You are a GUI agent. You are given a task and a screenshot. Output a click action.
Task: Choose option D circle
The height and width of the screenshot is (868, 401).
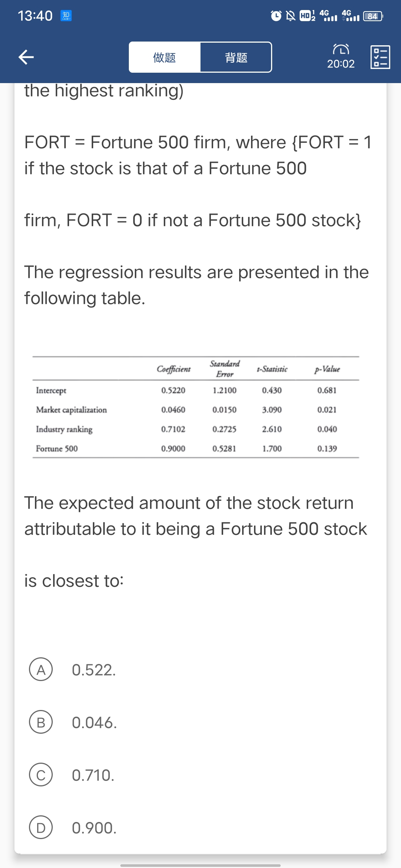pyautogui.click(x=41, y=828)
